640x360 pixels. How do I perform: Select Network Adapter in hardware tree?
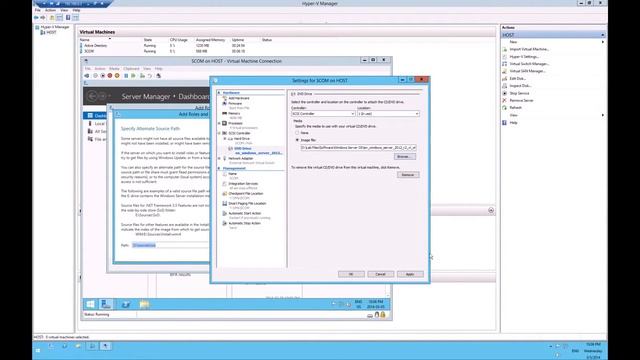pos(240,158)
